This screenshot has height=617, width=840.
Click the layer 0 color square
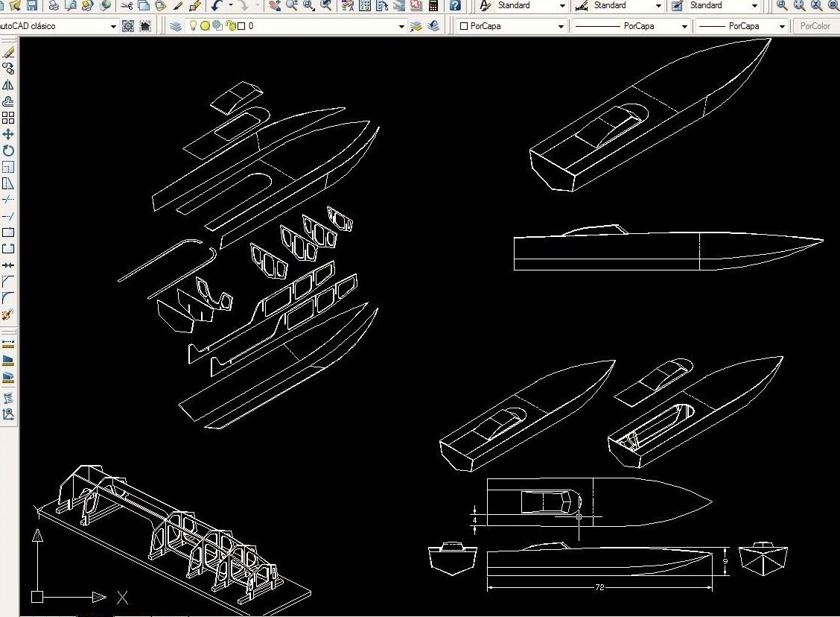[x=241, y=26]
